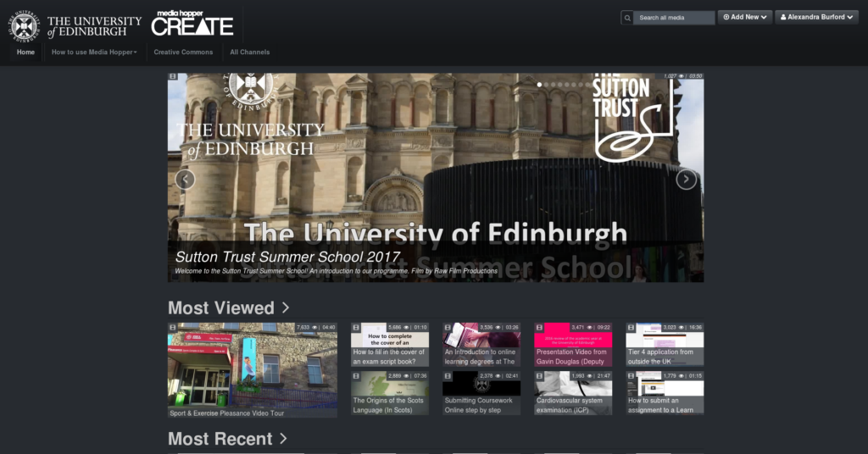Open Creative Commons navigation item
Viewport: 868px width, 454px height.
pyautogui.click(x=183, y=52)
